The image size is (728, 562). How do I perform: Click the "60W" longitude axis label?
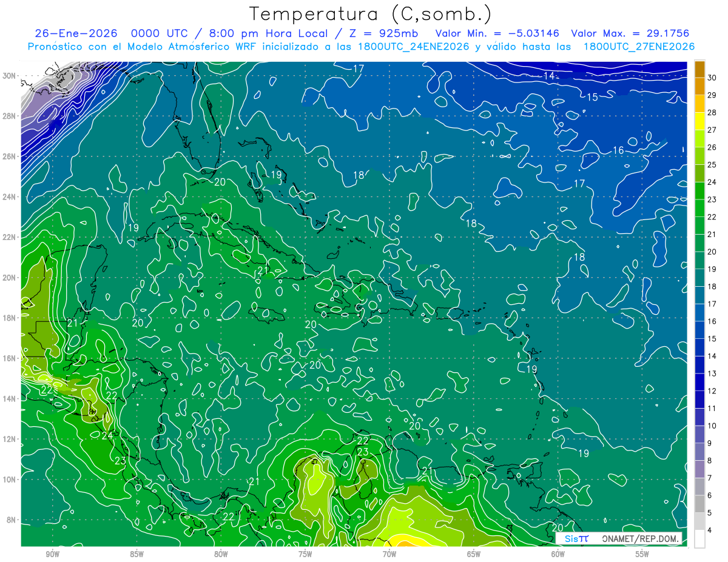pyautogui.click(x=558, y=554)
